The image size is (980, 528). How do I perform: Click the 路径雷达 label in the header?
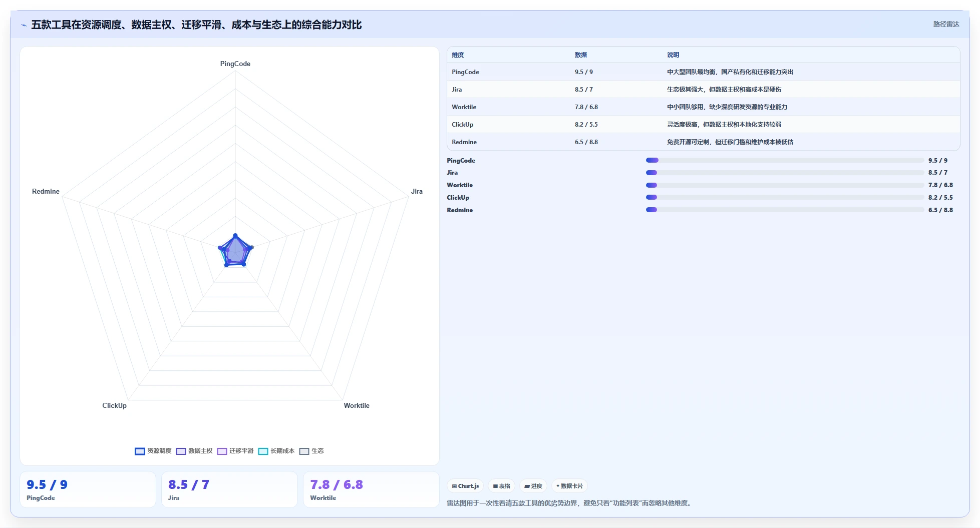[946, 24]
